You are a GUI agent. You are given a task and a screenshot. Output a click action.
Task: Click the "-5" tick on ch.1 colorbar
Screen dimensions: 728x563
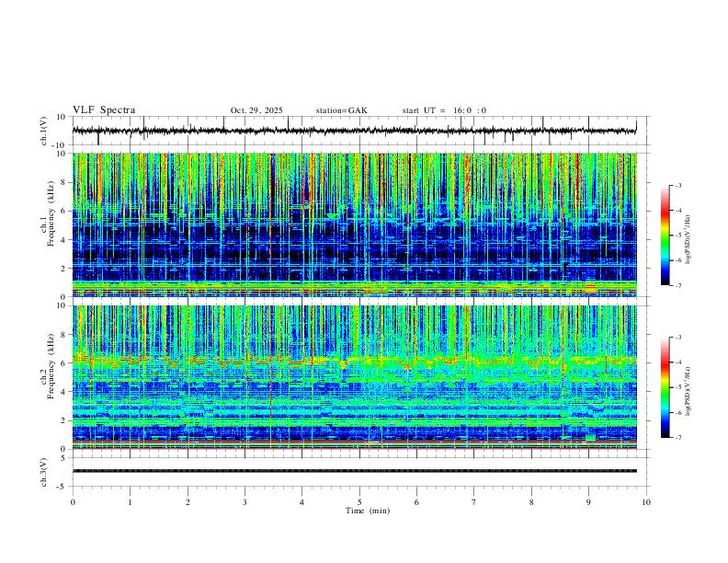pos(677,236)
